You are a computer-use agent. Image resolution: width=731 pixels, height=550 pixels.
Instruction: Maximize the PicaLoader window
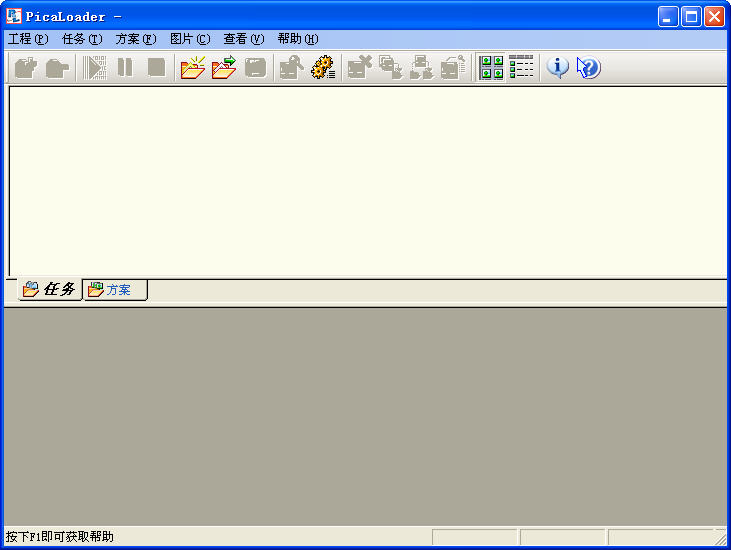(691, 17)
